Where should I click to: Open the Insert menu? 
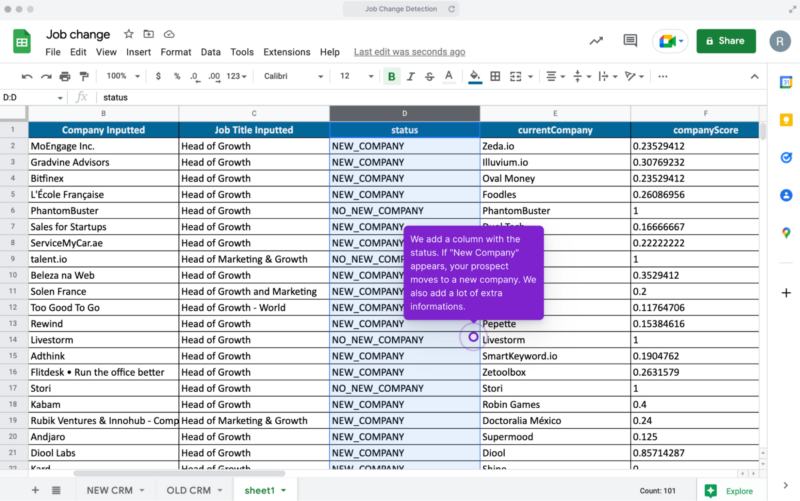click(x=138, y=52)
